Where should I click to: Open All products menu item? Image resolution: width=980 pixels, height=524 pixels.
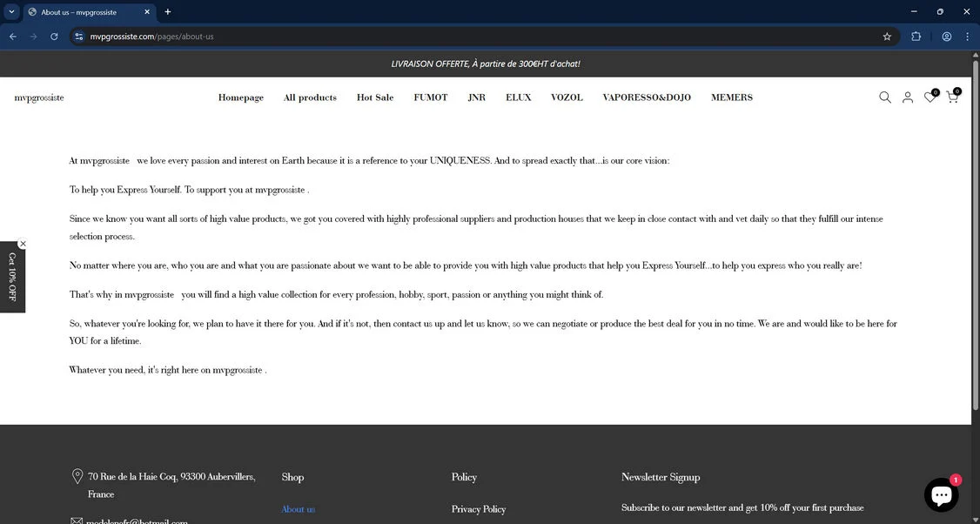pyautogui.click(x=310, y=97)
